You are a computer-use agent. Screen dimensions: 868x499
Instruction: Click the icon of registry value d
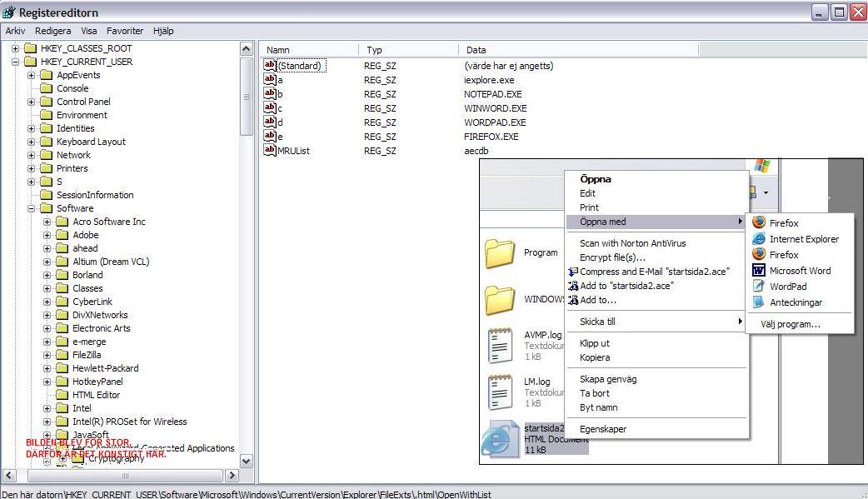tap(270, 122)
